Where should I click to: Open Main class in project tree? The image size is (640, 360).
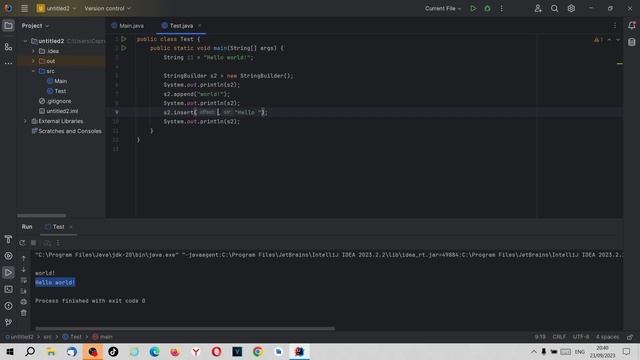(60, 81)
